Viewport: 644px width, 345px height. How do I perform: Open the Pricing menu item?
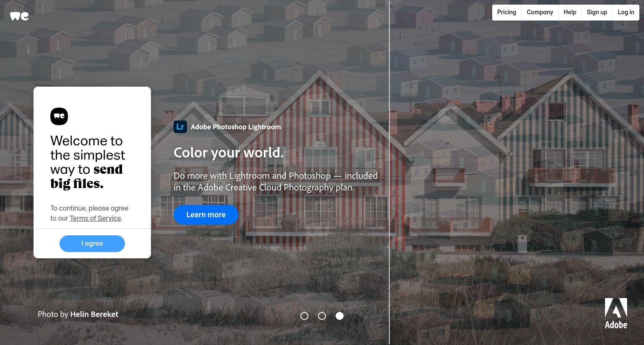pyautogui.click(x=506, y=12)
